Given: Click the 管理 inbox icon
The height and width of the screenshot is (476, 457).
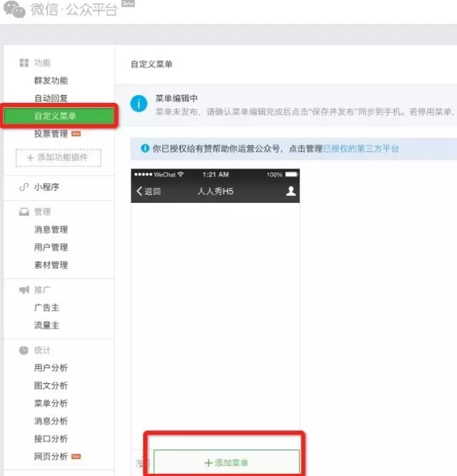Looking at the screenshot, I should pos(24,212).
